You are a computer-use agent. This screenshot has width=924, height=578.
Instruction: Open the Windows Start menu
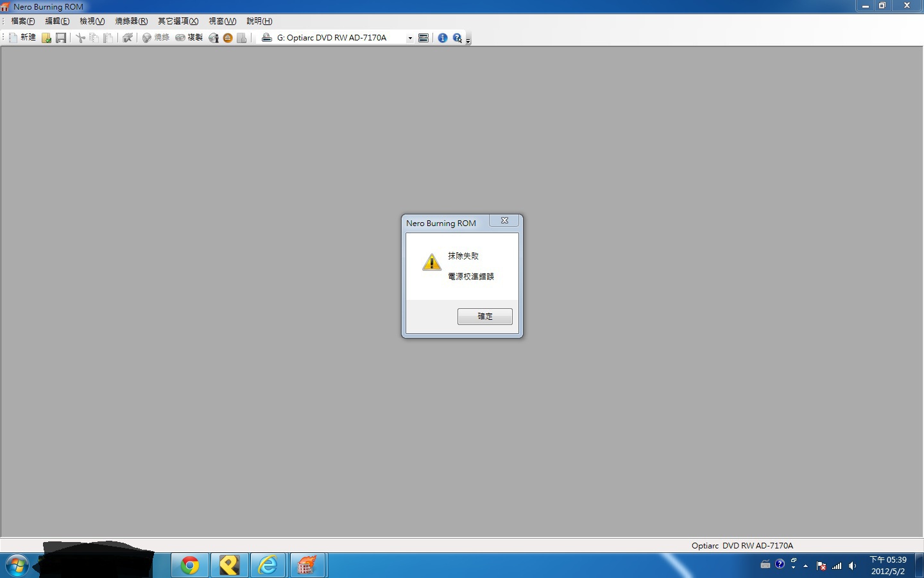click(17, 565)
